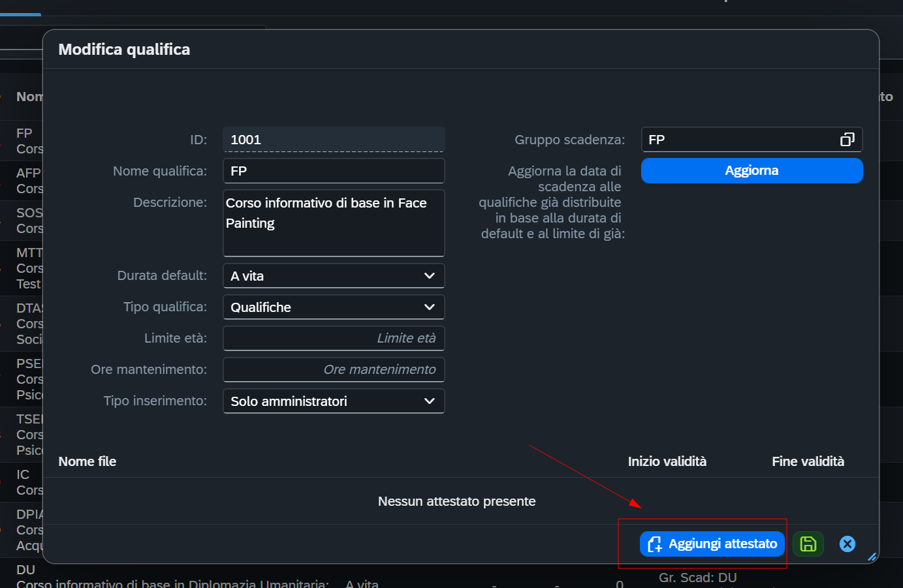Click the Nessun attestato presente message
The image size is (903, 588).
pos(456,501)
